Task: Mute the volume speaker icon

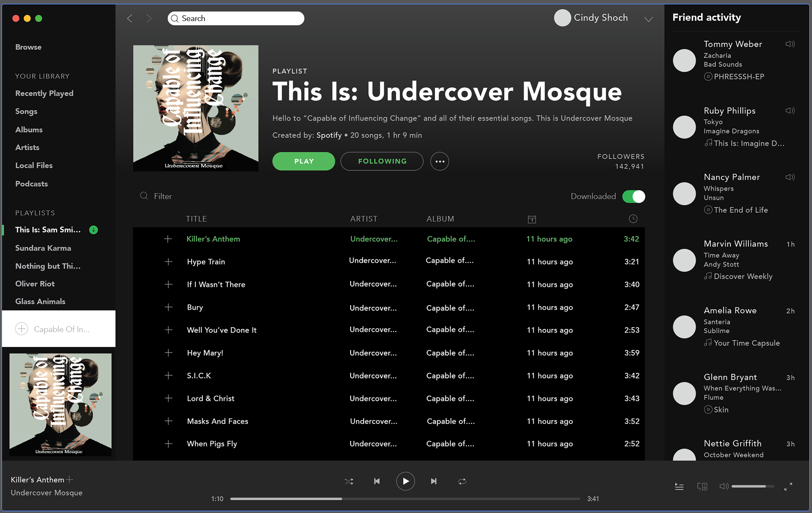Action: click(x=724, y=486)
